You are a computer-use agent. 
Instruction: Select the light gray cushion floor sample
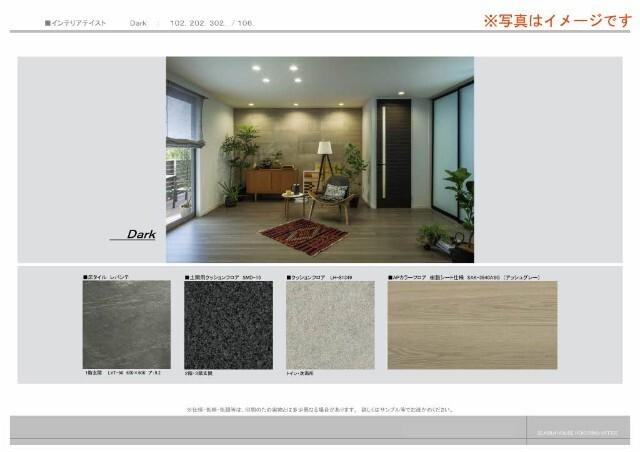coord(330,325)
